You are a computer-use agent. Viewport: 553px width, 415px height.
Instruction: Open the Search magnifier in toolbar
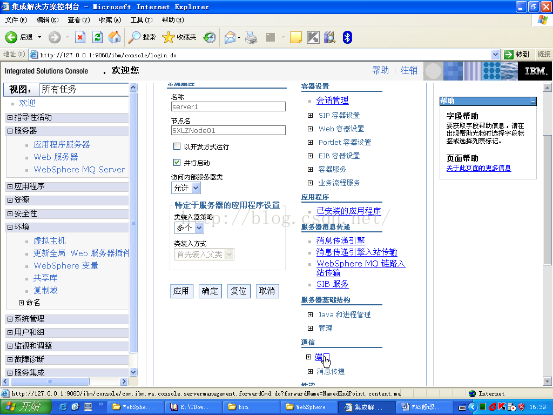click(x=134, y=37)
